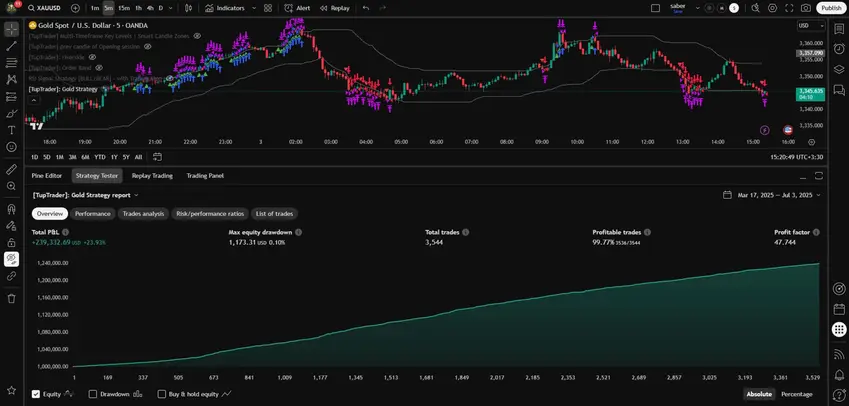The width and height of the screenshot is (849, 406).
Task: Open the Indicators menu
Action: [x=224, y=7]
